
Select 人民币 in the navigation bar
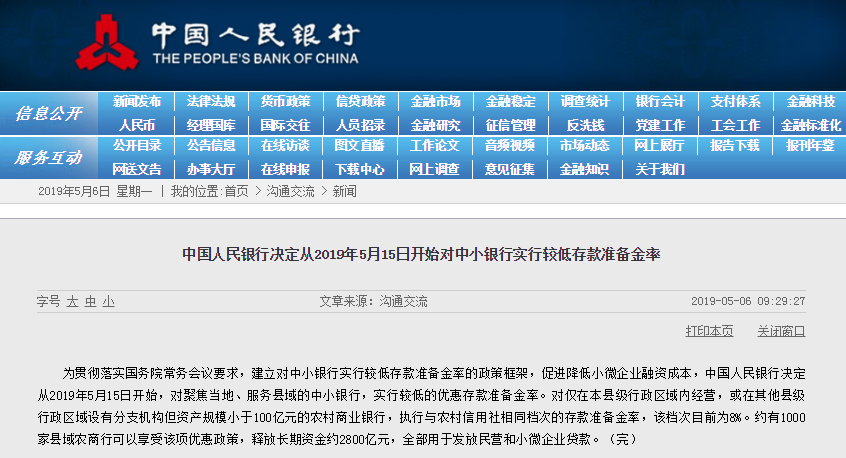pyautogui.click(x=136, y=125)
